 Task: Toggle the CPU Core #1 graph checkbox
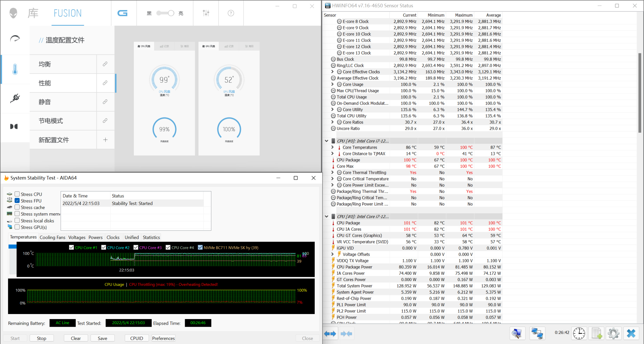point(72,247)
